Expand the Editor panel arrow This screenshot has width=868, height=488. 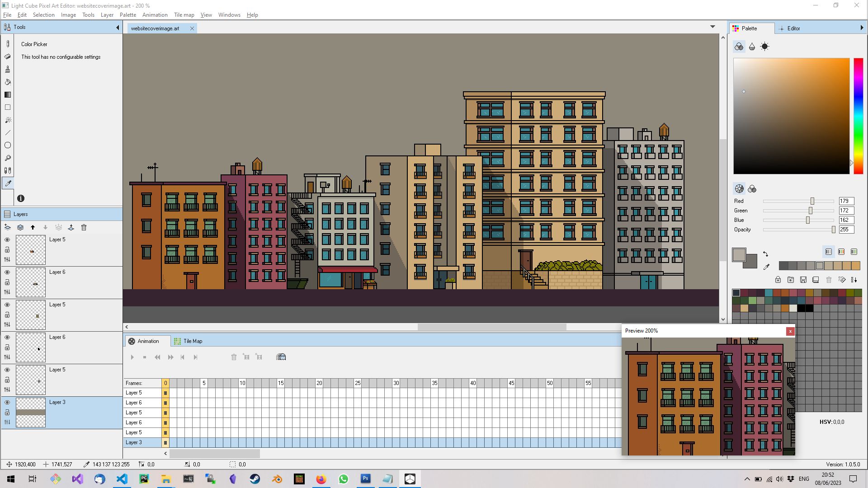click(863, 28)
